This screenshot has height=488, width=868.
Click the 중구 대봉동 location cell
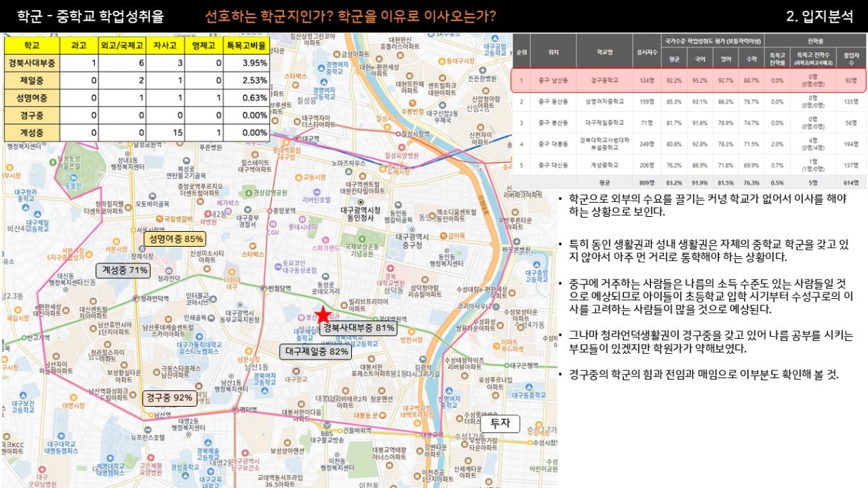click(x=554, y=146)
